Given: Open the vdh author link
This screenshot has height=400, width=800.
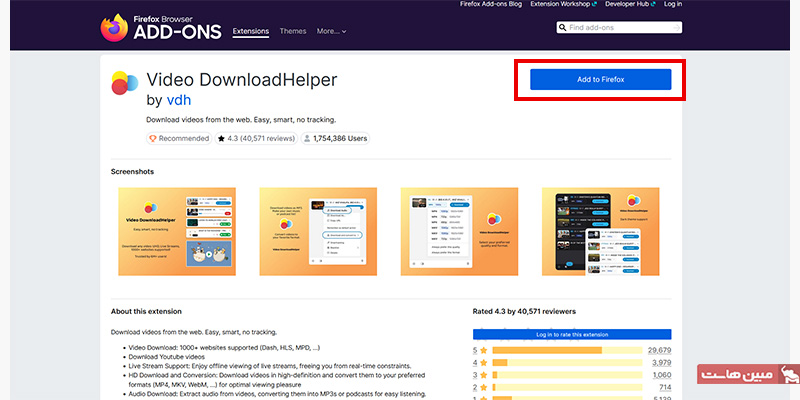Looking at the screenshot, I should click(179, 100).
